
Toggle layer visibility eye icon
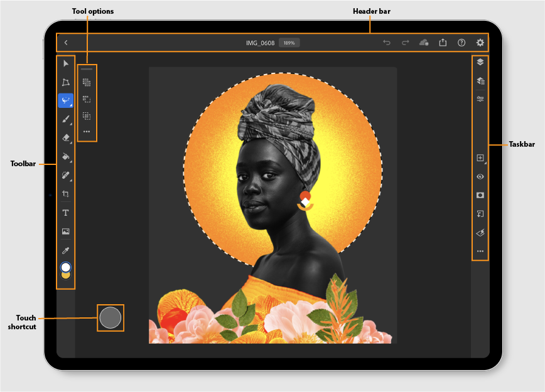pyautogui.click(x=480, y=177)
